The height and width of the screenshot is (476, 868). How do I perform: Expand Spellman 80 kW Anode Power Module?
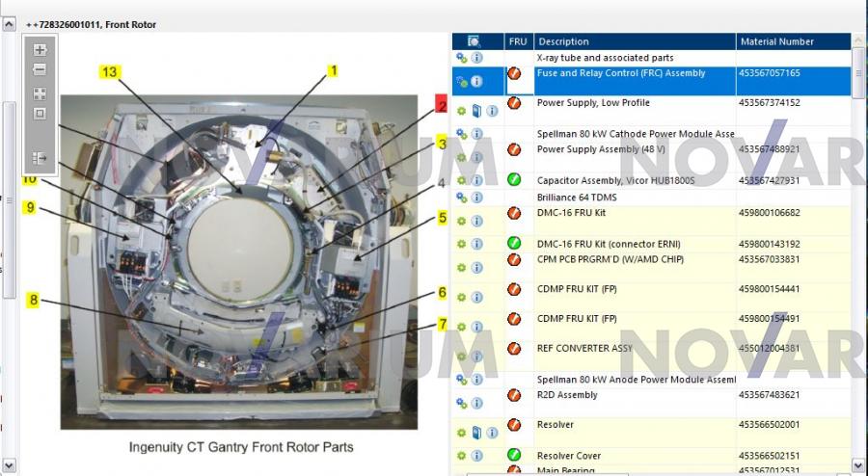461,380
